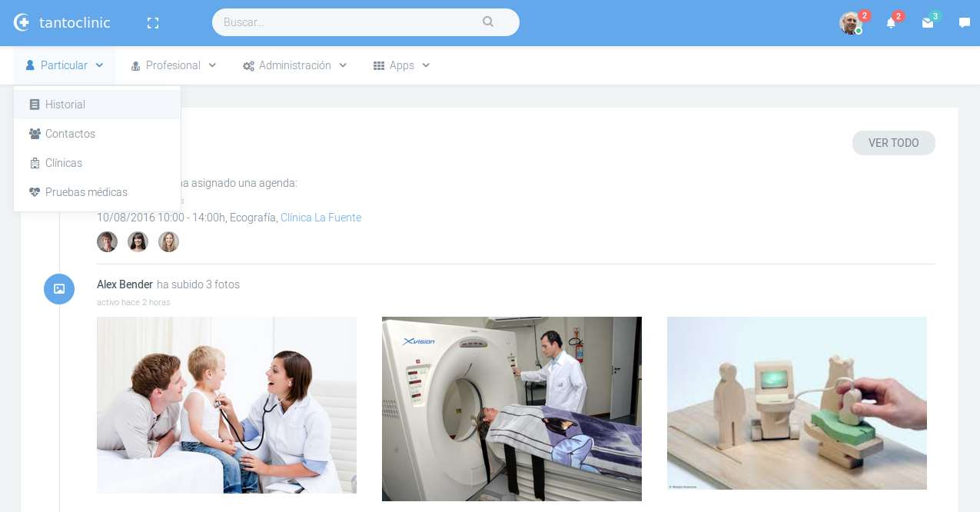Viewport: 980px width, 512px height.
Task: Toggle fullscreen mode icon
Action: click(x=153, y=23)
